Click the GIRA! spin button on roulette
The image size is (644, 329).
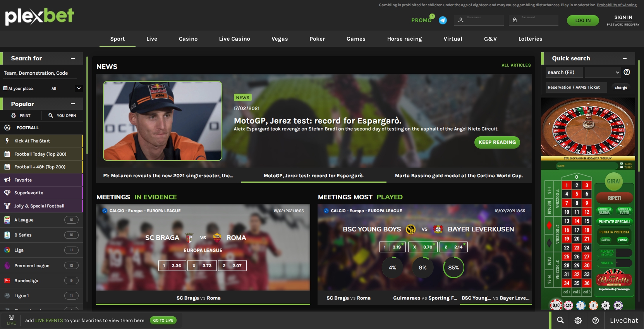(614, 181)
